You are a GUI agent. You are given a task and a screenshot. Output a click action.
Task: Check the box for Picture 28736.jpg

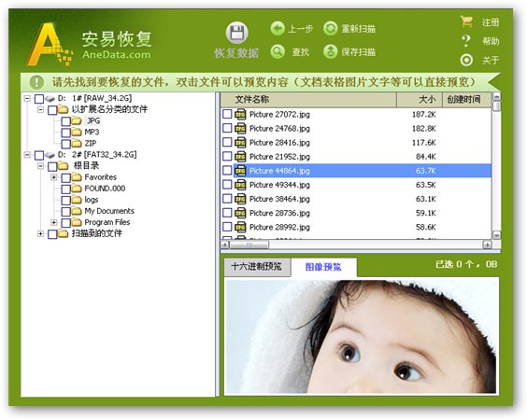coord(227,213)
